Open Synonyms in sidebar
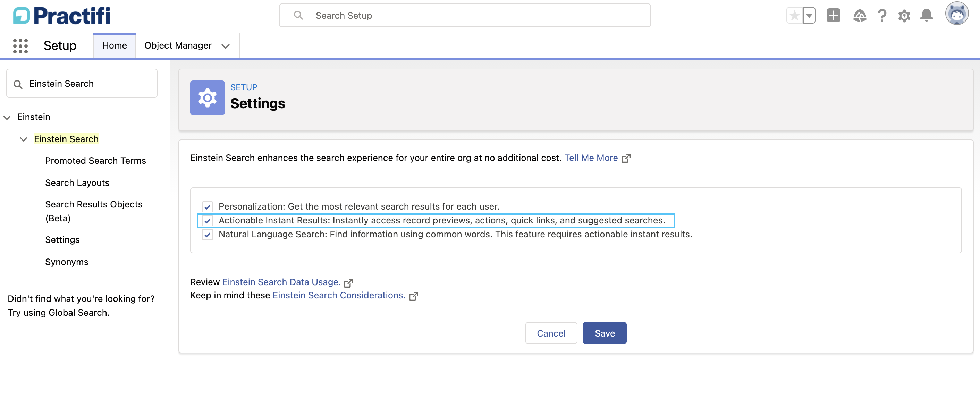This screenshot has width=980, height=399. (x=67, y=262)
